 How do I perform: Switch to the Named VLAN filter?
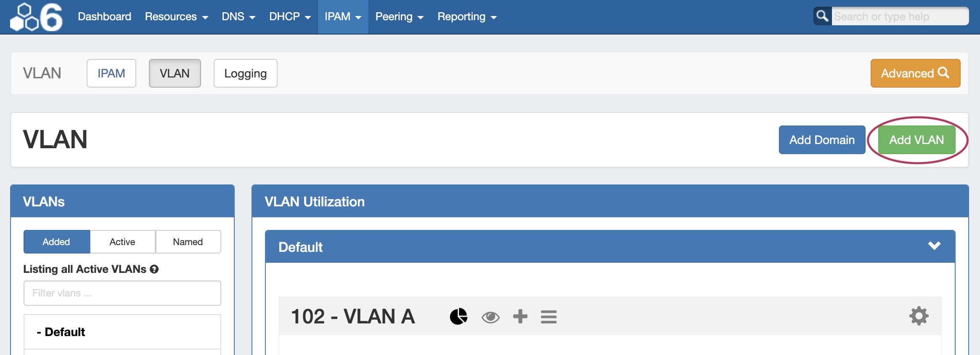pyautogui.click(x=188, y=242)
